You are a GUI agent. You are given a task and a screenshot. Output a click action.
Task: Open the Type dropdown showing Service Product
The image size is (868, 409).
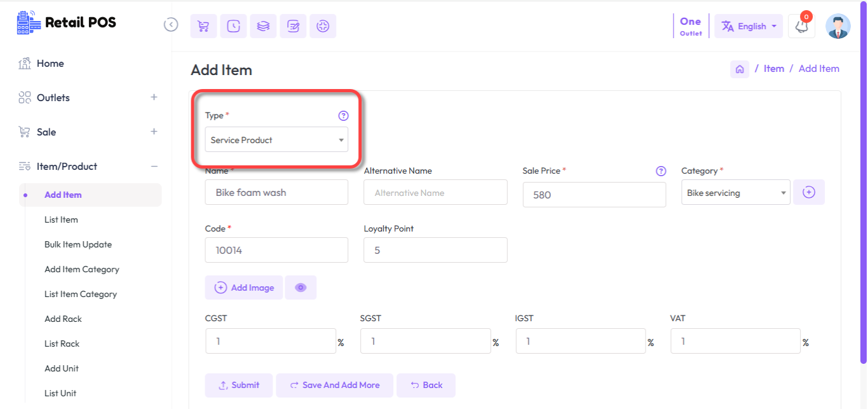click(276, 139)
